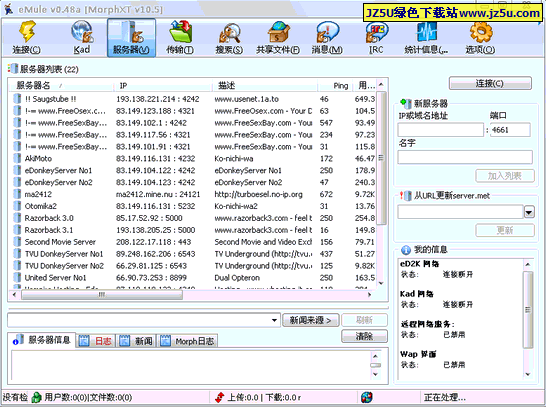Sort by Ping column header
Viewport: 546px width, 407px height.
tap(335, 85)
